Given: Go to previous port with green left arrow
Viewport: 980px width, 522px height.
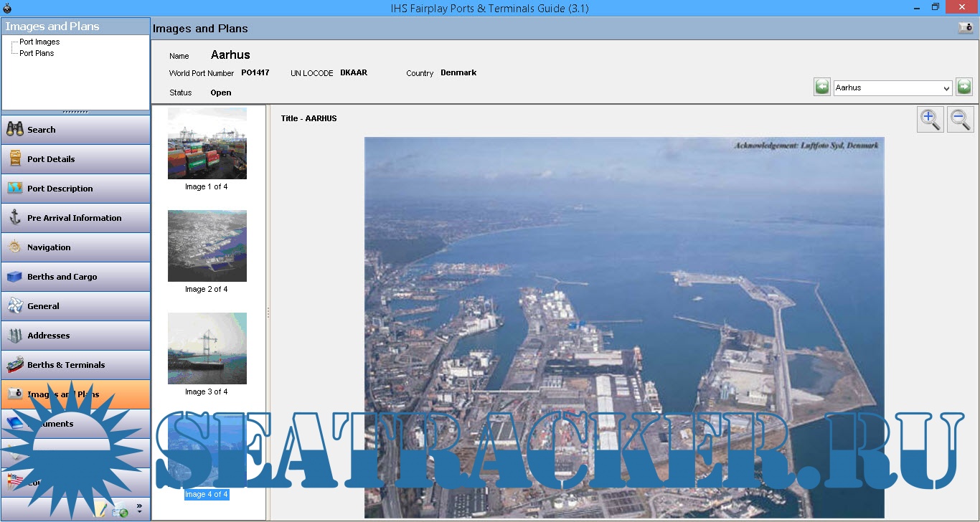Looking at the screenshot, I should (822, 87).
